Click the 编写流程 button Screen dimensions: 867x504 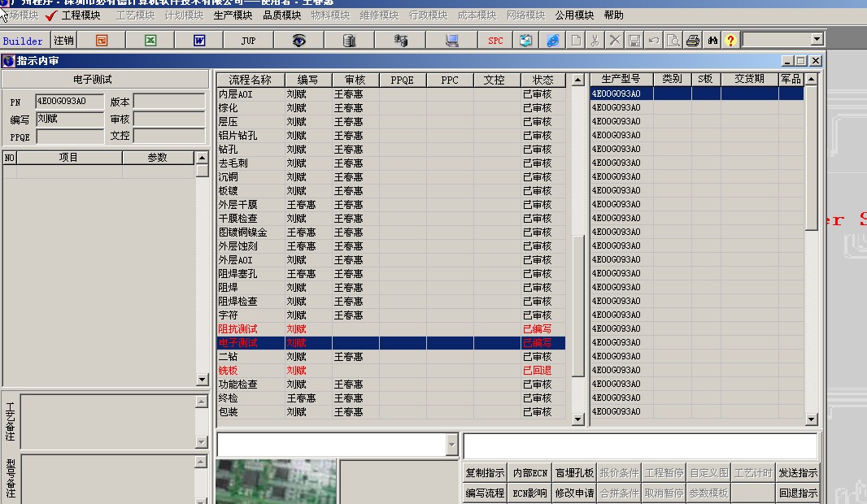coord(485,493)
